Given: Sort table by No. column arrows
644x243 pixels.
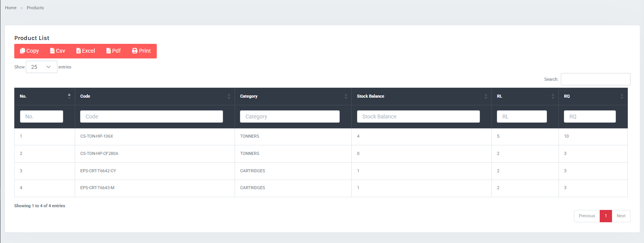Looking at the screenshot, I should pos(69,96).
